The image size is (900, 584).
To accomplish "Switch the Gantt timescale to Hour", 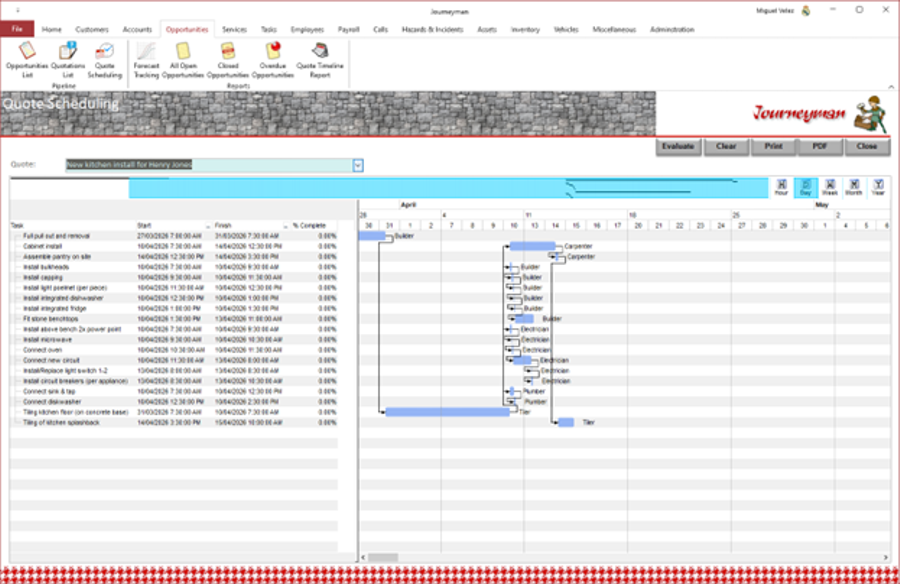I will (781, 187).
